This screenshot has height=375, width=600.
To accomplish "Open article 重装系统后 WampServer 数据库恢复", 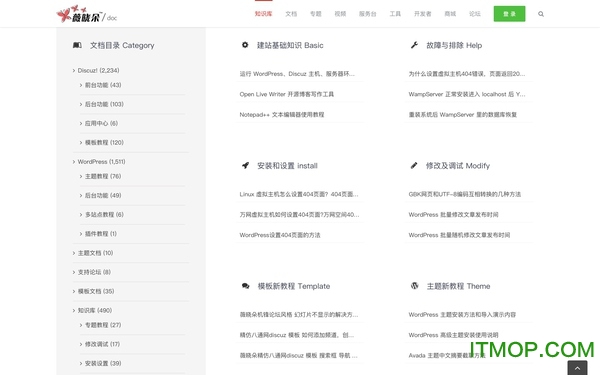I will pyautogui.click(x=463, y=114).
